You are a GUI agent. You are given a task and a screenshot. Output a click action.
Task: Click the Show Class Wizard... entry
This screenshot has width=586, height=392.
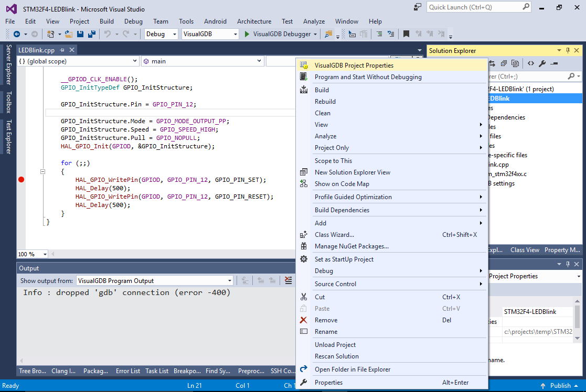click(x=392, y=234)
